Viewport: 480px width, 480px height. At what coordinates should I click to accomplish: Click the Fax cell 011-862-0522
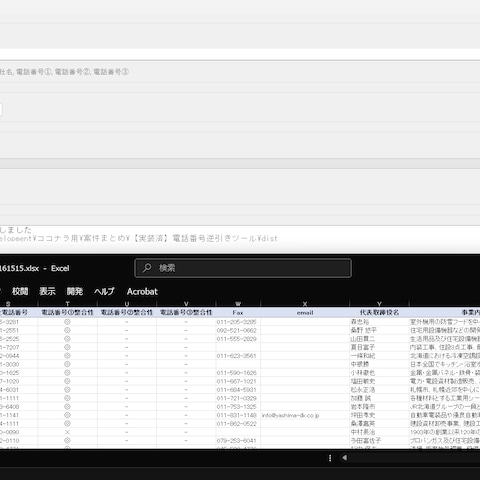pyautogui.click(x=237, y=424)
